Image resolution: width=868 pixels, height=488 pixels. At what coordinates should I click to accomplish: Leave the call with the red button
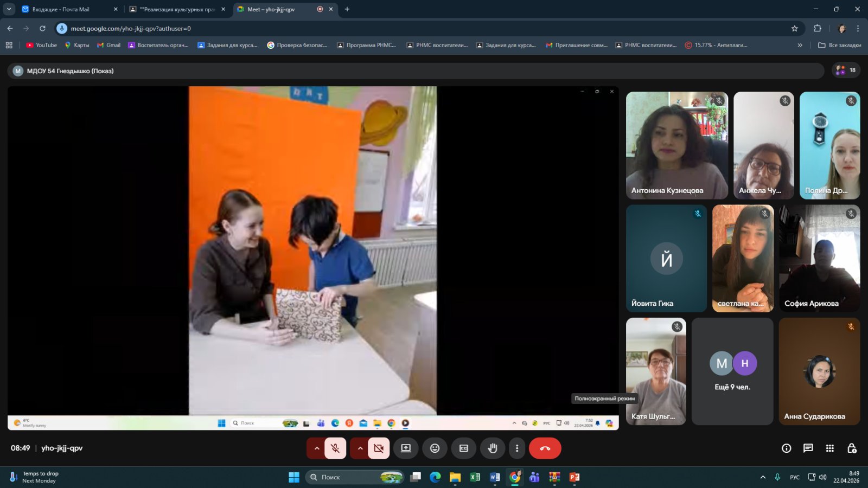pyautogui.click(x=545, y=448)
